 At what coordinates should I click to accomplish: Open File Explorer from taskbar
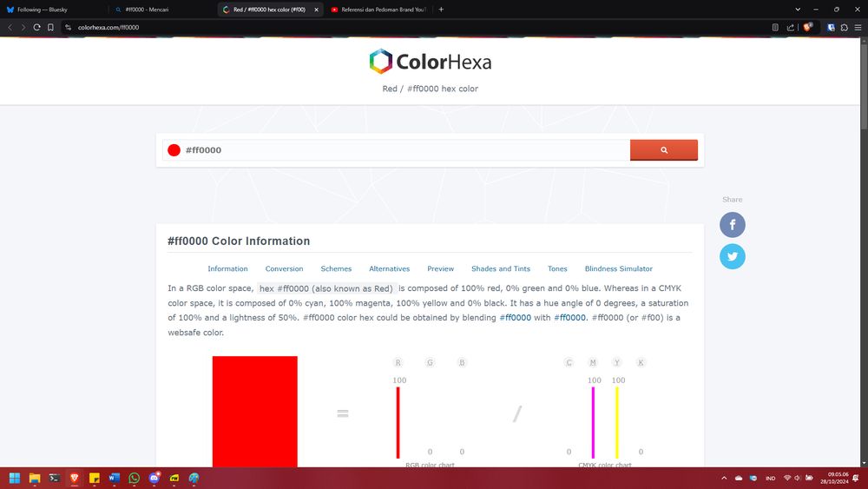click(35, 478)
